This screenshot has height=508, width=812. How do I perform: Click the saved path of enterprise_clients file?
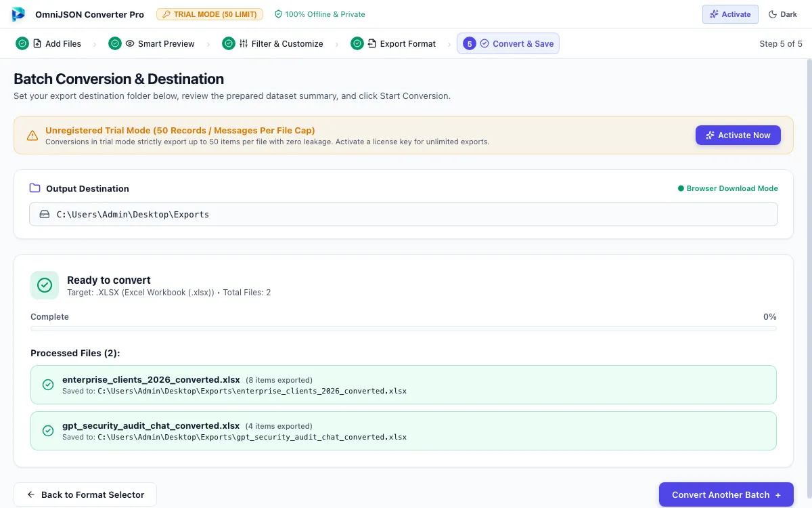click(252, 391)
